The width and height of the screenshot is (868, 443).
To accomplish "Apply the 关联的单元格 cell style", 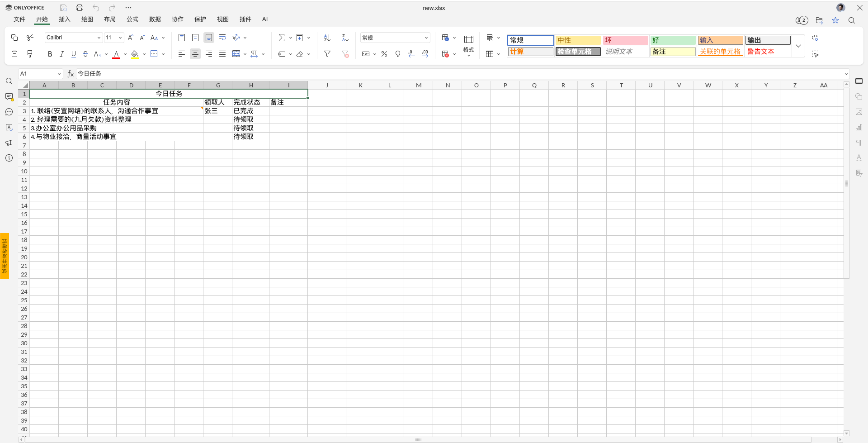I will 721,52.
